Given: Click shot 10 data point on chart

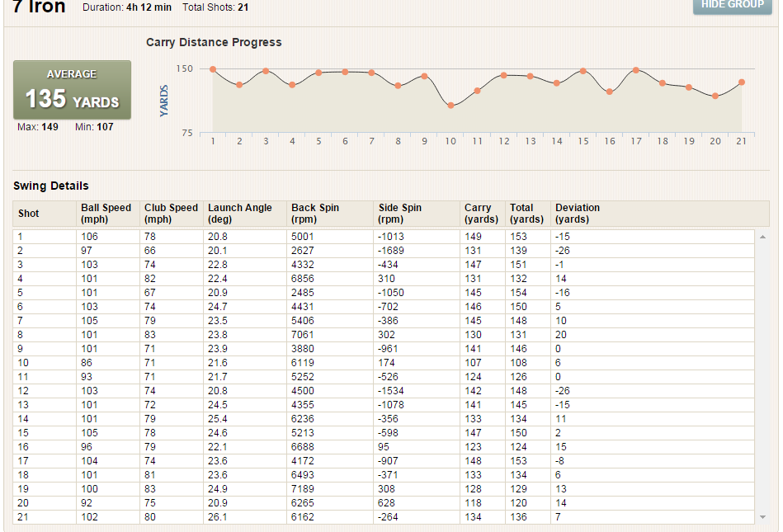Looking at the screenshot, I should [x=451, y=106].
